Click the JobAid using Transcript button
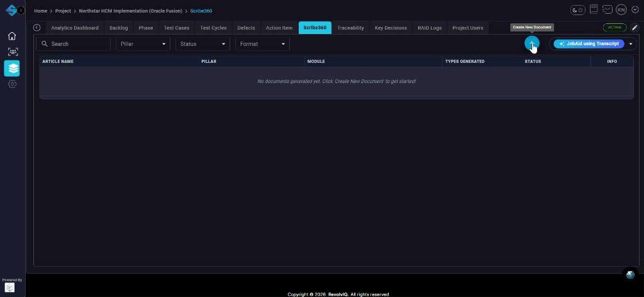 pyautogui.click(x=588, y=44)
